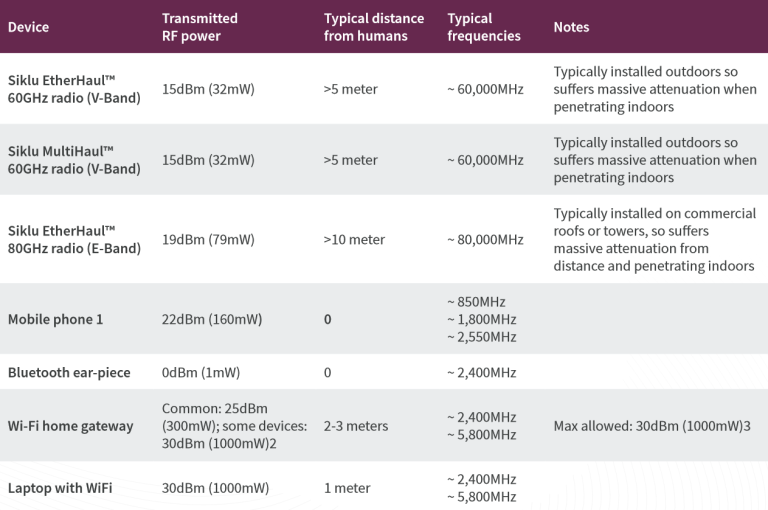The height and width of the screenshot is (510, 768).
Task: Click the Device column header
Action: (x=28, y=27)
